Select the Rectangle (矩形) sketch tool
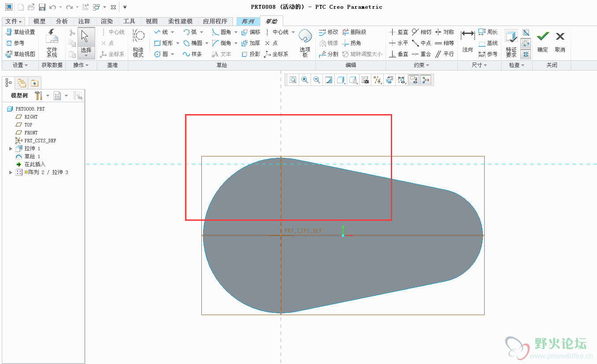Viewport: 597px width, 364px height. 163,43
